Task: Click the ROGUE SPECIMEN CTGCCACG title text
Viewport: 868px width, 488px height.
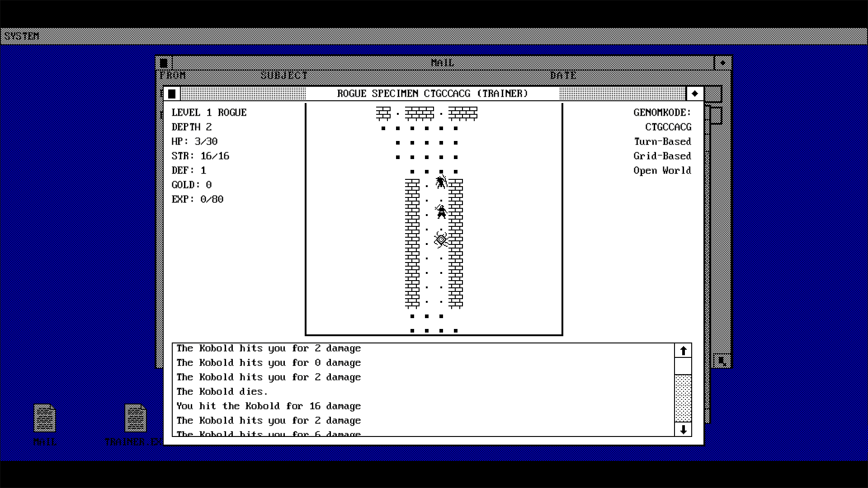Action: (x=432, y=94)
